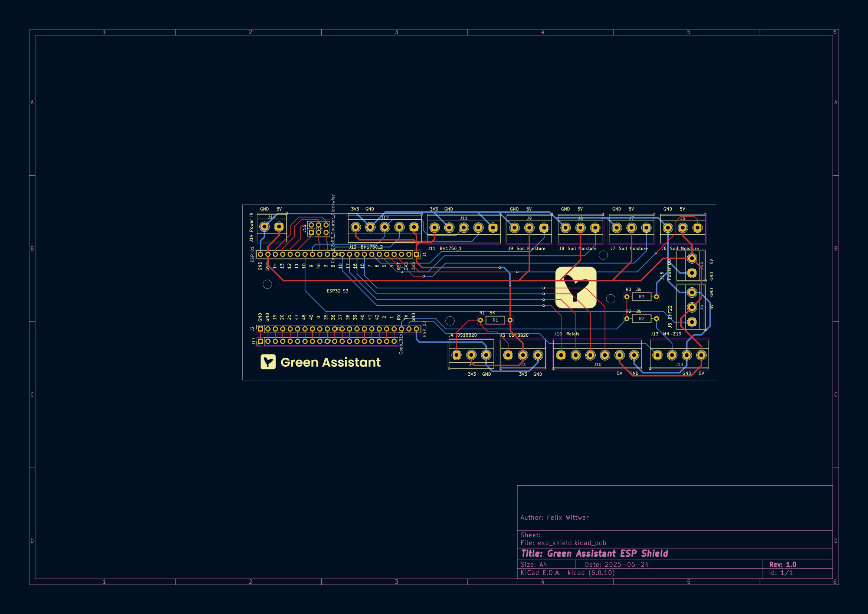Click the small Green Assistant logo icon
Viewport: 868px width, 614px height.
268,362
